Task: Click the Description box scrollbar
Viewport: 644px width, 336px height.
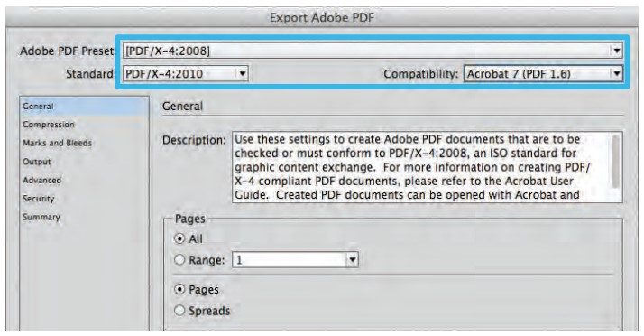Action: (x=615, y=161)
